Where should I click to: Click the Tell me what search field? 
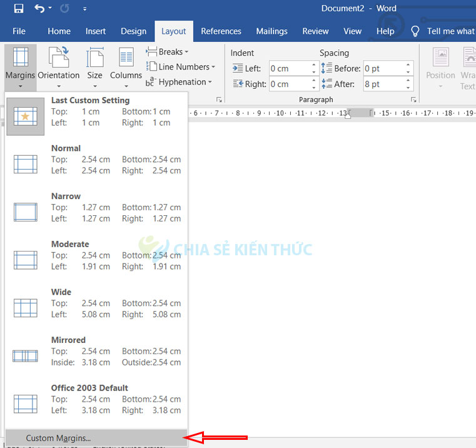[x=450, y=31]
